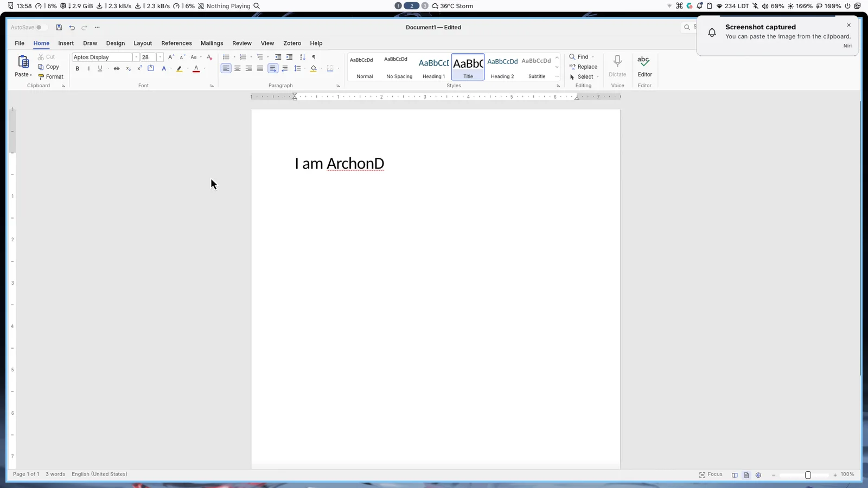Increase font size with the grow icon
The height and width of the screenshot is (488, 868).
coord(171,57)
